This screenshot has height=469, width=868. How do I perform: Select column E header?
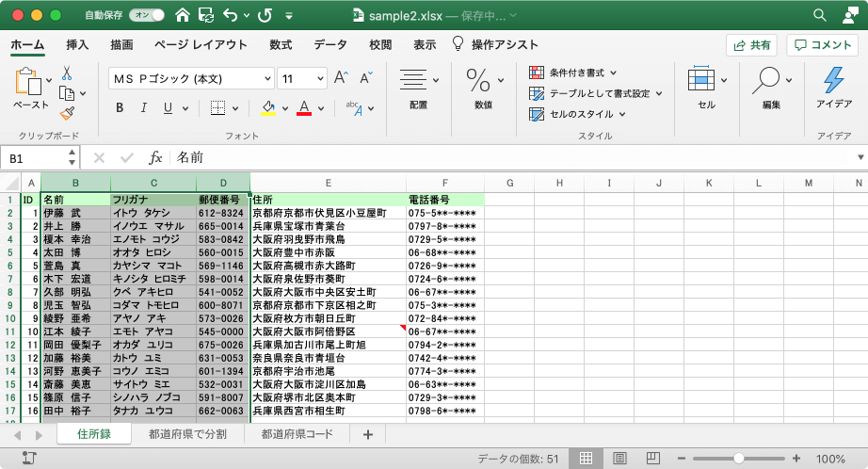pyautogui.click(x=328, y=183)
